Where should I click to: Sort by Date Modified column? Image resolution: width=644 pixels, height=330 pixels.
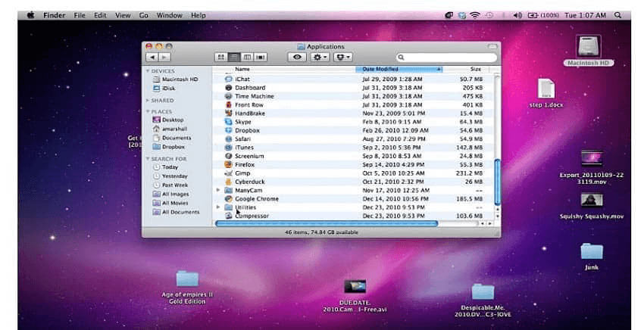(399, 70)
